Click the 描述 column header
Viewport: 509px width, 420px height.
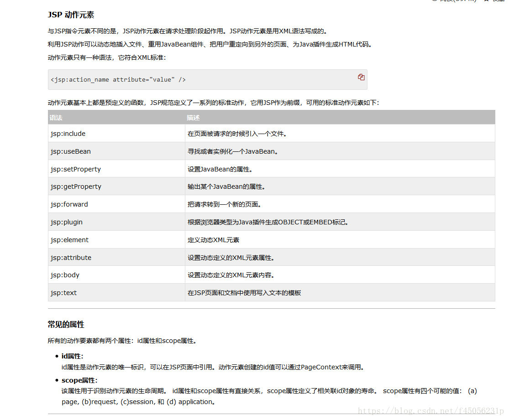pyautogui.click(x=340, y=117)
